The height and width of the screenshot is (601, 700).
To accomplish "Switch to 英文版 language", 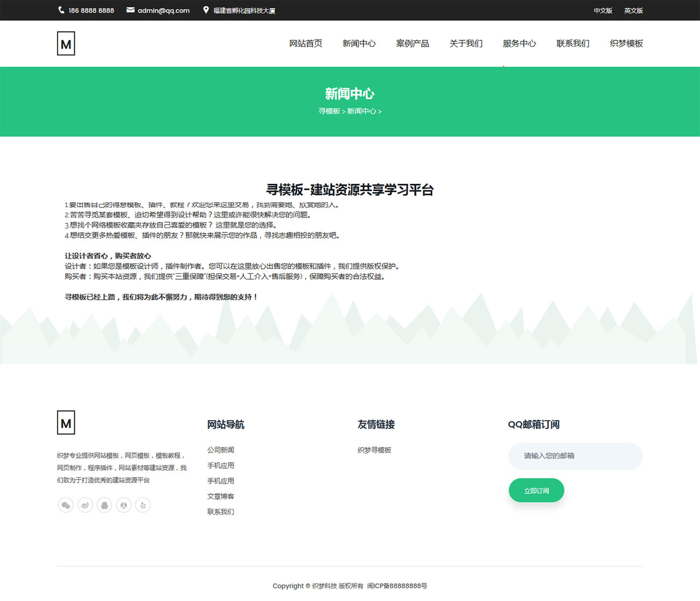I will tap(633, 11).
